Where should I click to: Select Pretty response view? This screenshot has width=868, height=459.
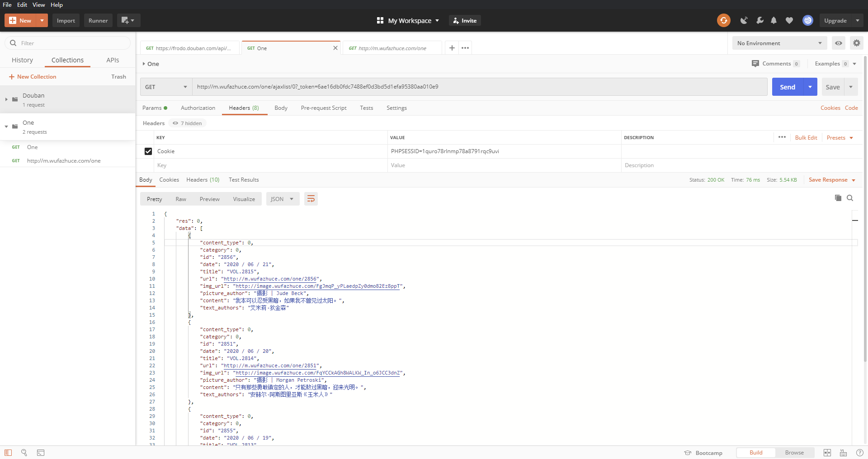[x=154, y=199]
